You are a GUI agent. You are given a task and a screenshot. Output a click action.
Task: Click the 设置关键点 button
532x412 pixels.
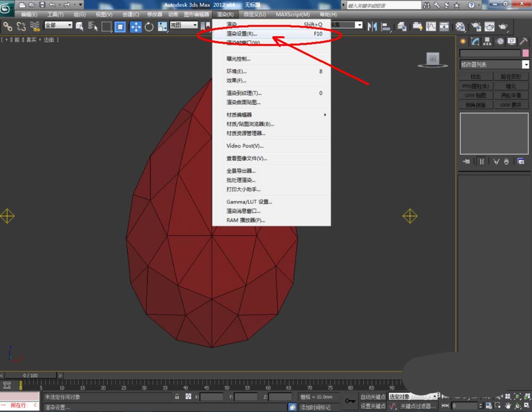(x=372, y=406)
